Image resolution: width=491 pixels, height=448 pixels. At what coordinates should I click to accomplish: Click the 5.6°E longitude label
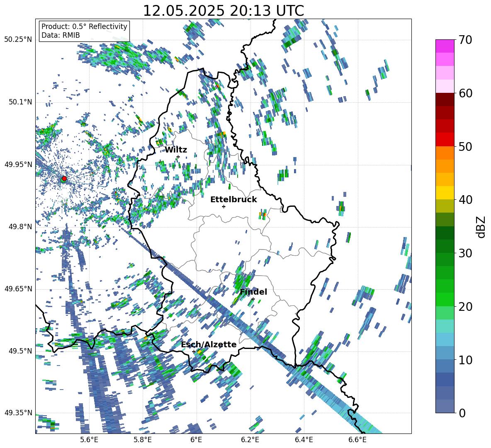(89, 440)
